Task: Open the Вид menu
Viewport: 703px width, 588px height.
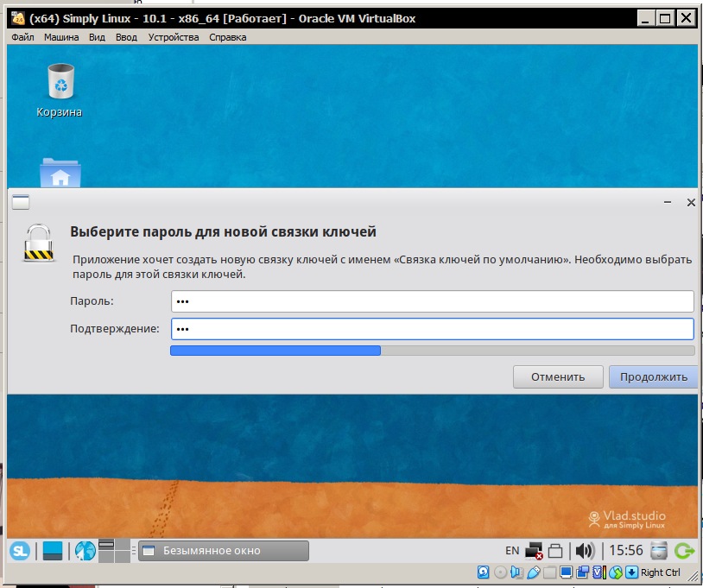Action: coord(97,37)
